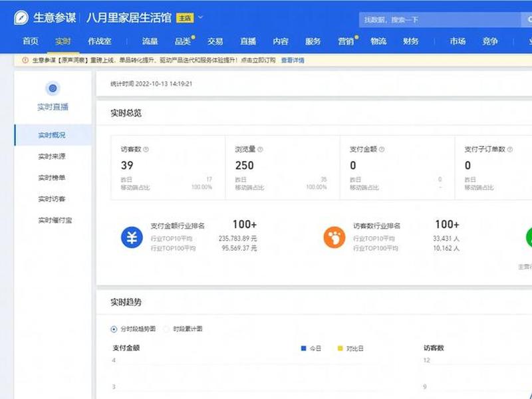Screen dimensions: 532x399
Task: Open the 作战室 tab
Action: tap(99, 41)
